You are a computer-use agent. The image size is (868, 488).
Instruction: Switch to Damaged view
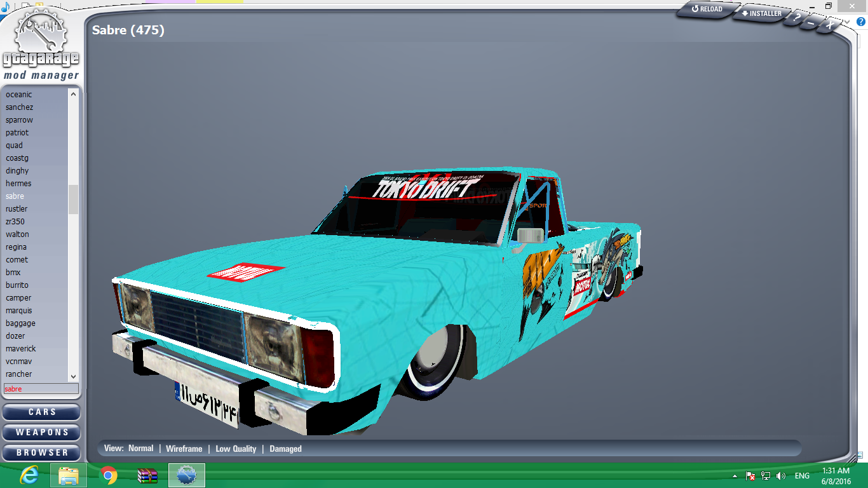[x=285, y=449]
